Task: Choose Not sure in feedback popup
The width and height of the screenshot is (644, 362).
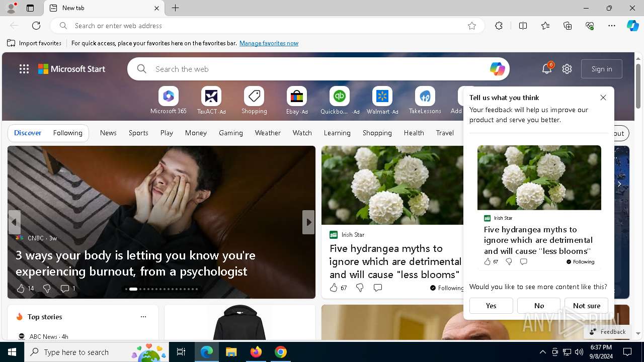Action: (587, 306)
